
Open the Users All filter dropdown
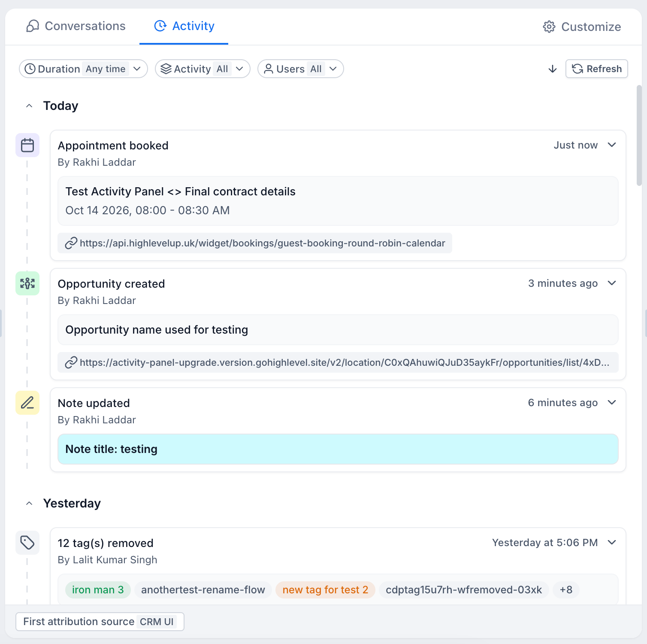pos(301,69)
